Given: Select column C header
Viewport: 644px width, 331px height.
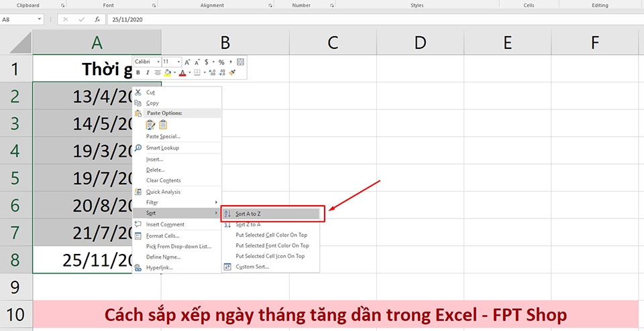Looking at the screenshot, I should pyautogui.click(x=333, y=42).
